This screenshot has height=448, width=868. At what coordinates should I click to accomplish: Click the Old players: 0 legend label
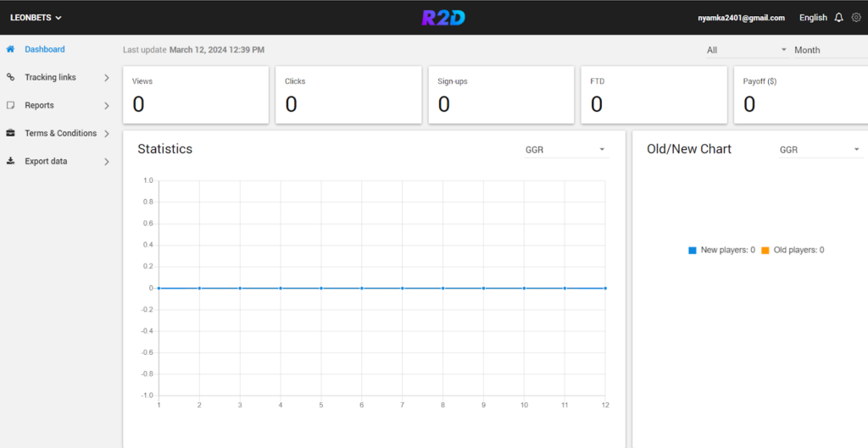coord(798,250)
